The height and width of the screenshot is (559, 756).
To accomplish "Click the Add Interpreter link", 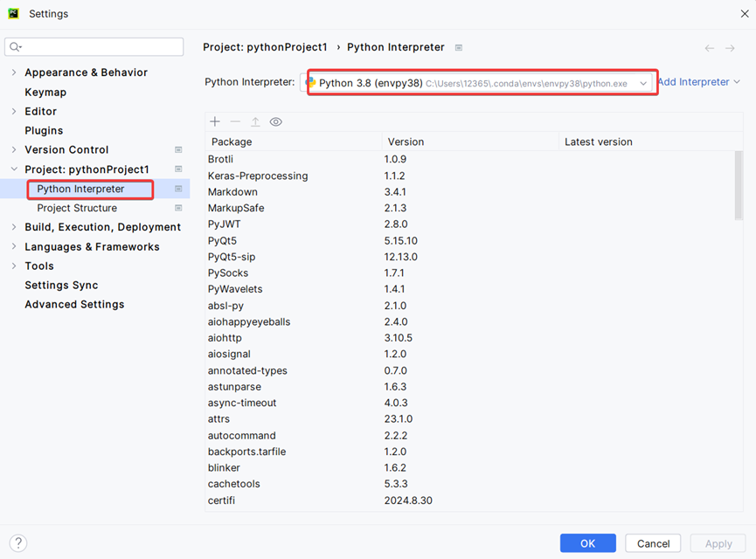I will (694, 82).
